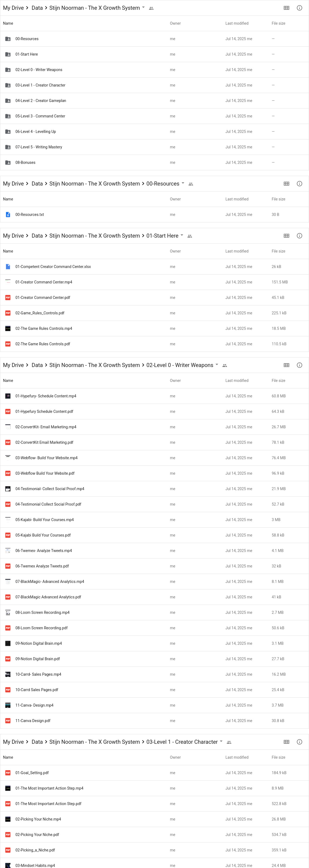
Task: Click the shared people icon beside 01-Start Here
Action: click(x=190, y=236)
